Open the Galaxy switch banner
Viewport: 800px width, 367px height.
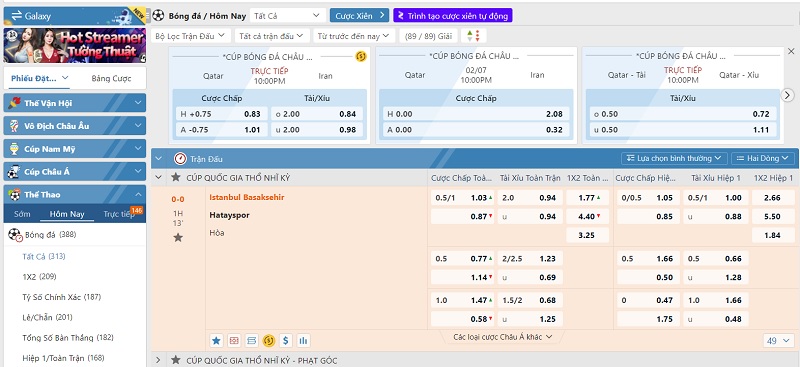pos(74,16)
